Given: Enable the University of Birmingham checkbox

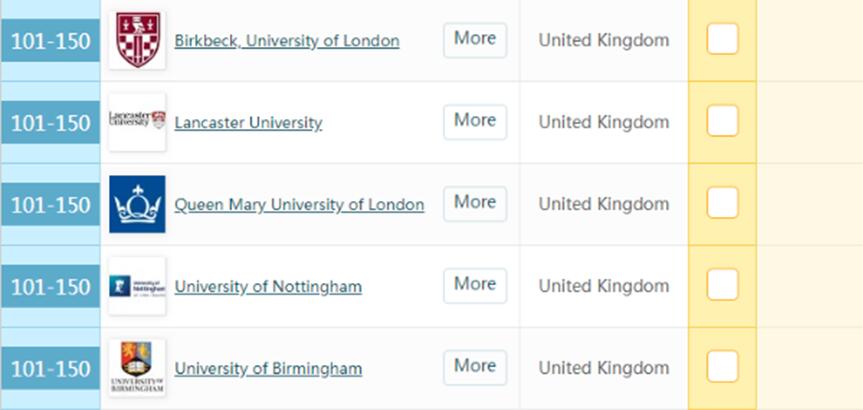Looking at the screenshot, I should 722,367.
